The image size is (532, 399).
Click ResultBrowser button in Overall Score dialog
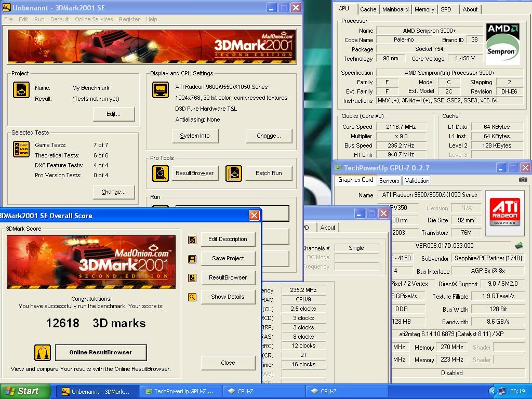228,277
